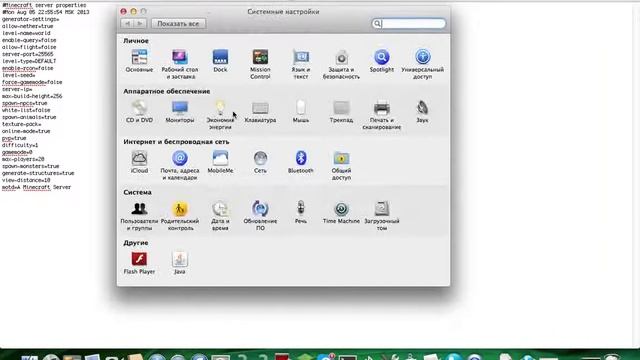Click the generate-structures=true line

pyautogui.click(x=38, y=173)
